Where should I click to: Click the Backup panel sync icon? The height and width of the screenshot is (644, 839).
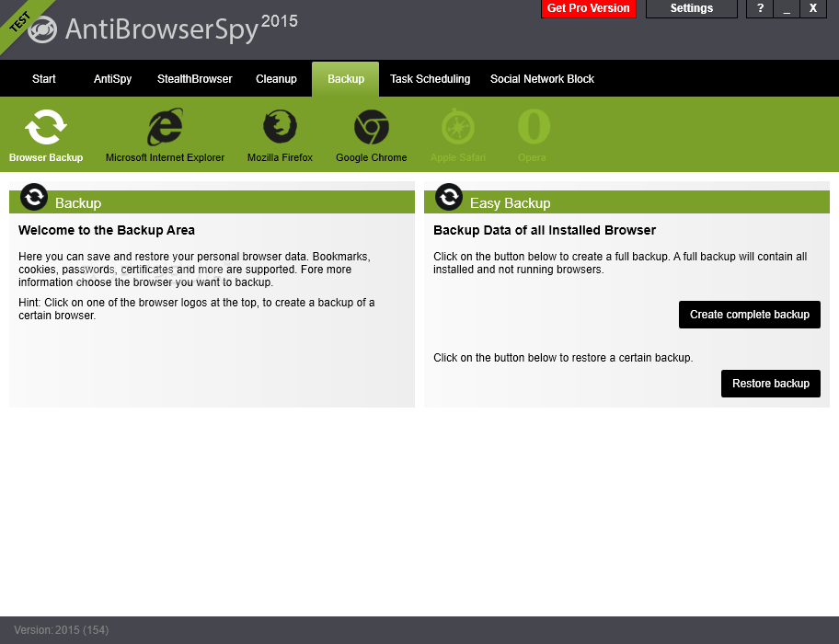[x=34, y=197]
